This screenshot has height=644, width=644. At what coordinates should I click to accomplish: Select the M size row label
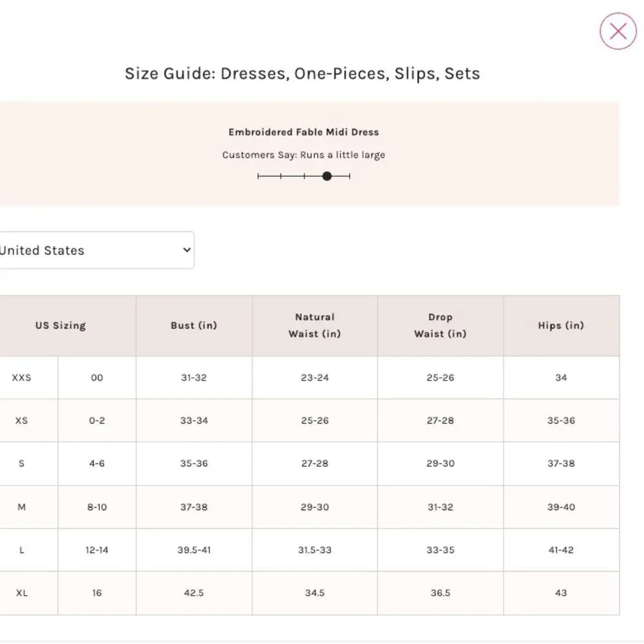pyautogui.click(x=21, y=507)
